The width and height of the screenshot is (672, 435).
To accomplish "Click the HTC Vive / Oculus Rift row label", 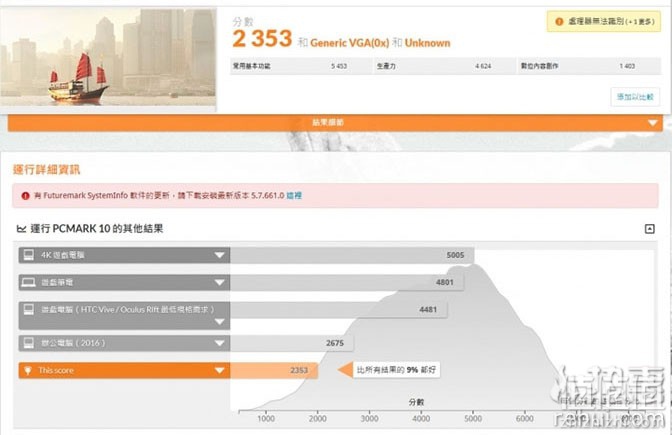I will pos(128,309).
